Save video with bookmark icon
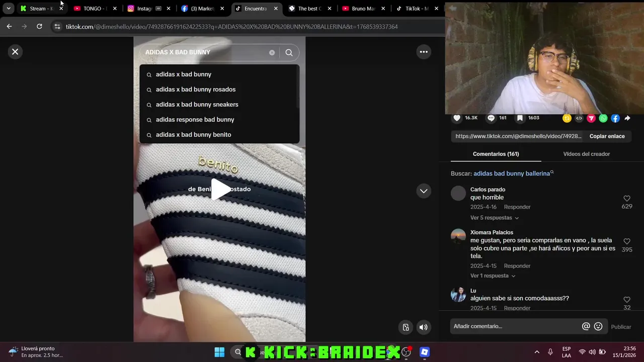 tap(520, 118)
